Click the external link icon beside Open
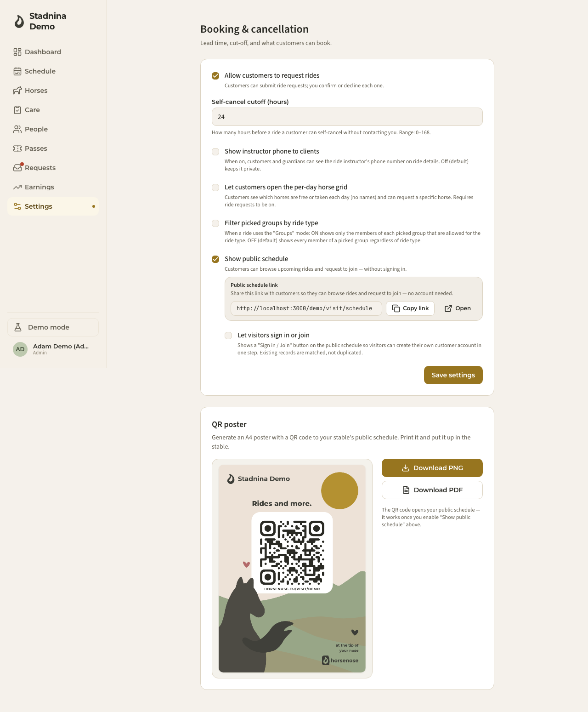This screenshot has width=588, height=712. point(448,308)
